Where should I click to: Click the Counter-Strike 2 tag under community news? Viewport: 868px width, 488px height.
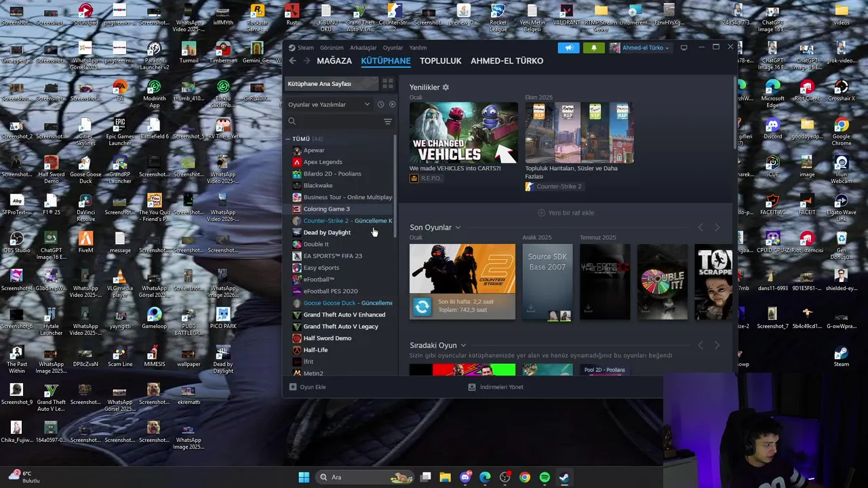click(553, 186)
